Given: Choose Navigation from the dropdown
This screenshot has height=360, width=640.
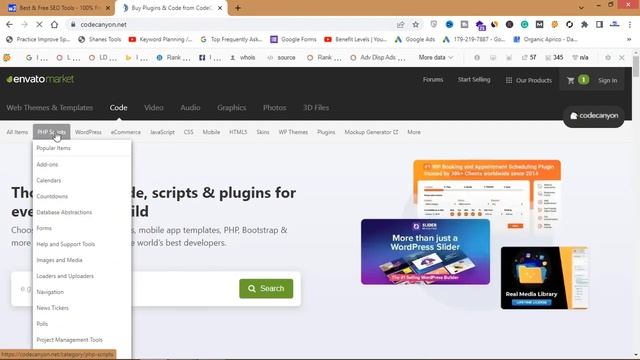Looking at the screenshot, I should 50,292.
